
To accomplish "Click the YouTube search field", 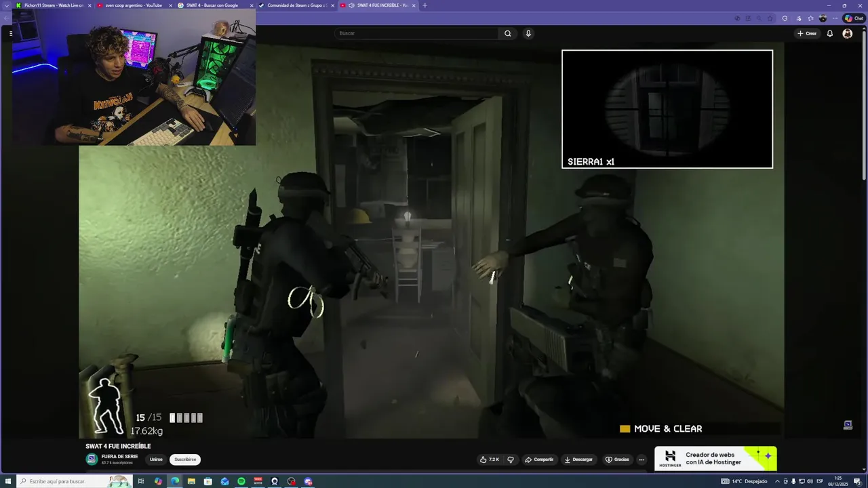I will coord(416,33).
